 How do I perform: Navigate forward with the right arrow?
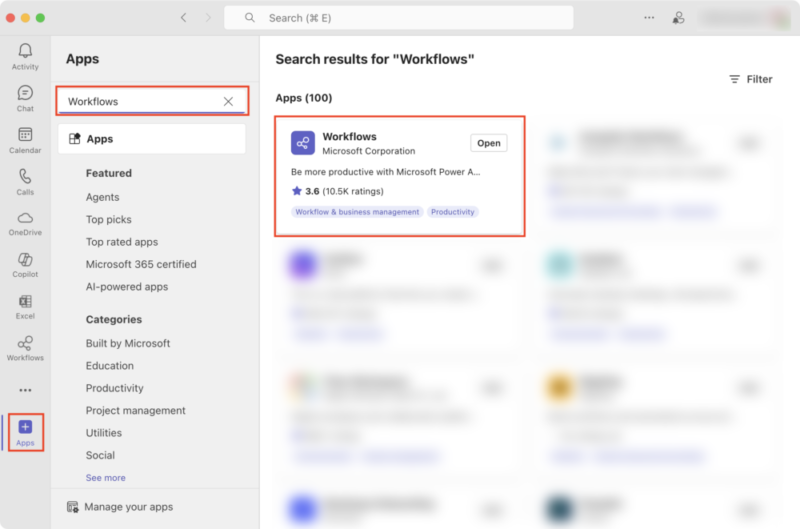coord(208,18)
